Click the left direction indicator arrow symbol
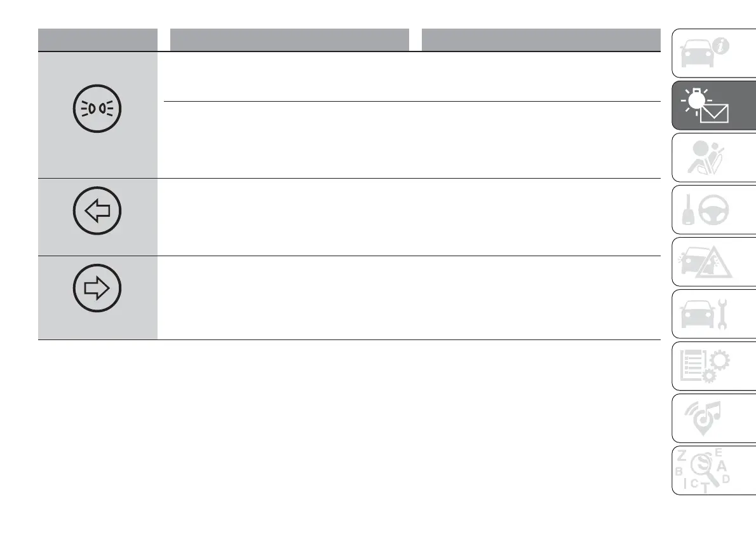The width and height of the screenshot is (756, 534). click(98, 212)
